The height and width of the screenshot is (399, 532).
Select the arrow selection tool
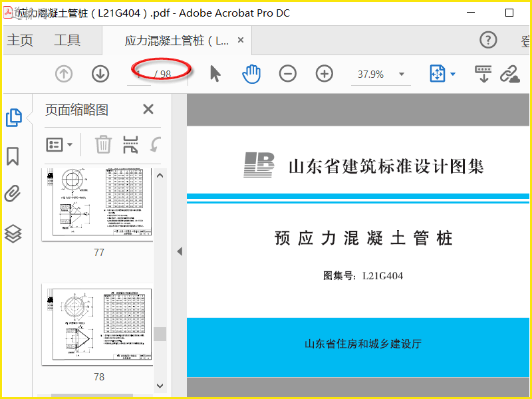point(215,74)
